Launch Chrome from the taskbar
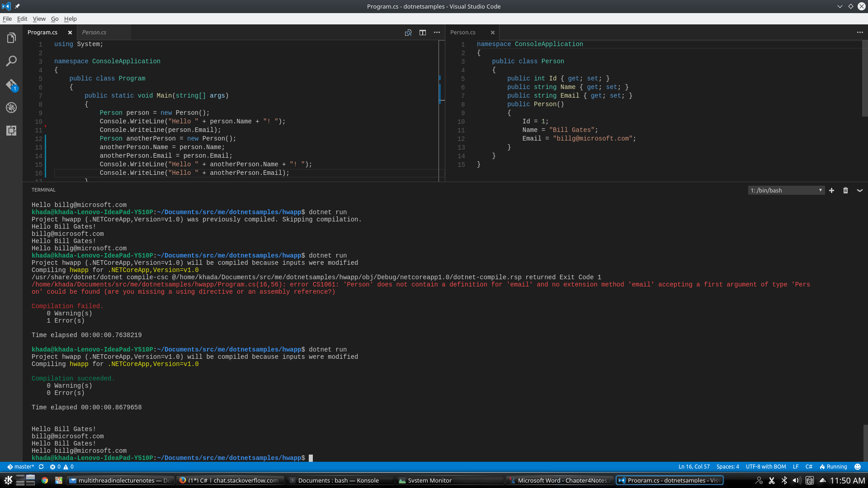The width and height of the screenshot is (868, 488). (45, 480)
